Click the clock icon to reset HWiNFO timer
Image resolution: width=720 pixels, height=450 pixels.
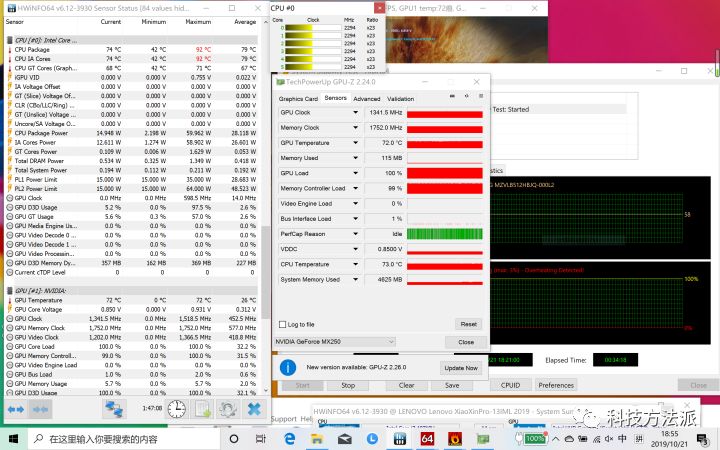pyautogui.click(x=176, y=409)
